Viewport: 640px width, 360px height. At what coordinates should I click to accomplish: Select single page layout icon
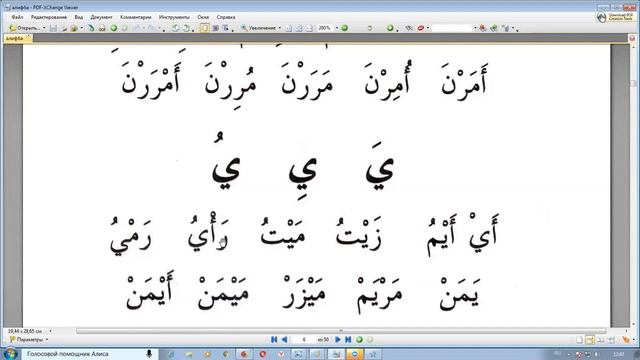coord(579,340)
